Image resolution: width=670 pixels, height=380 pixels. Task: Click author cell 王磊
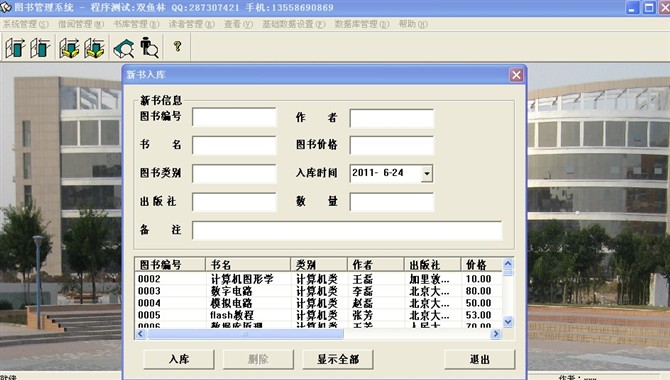pyautogui.click(x=363, y=279)
